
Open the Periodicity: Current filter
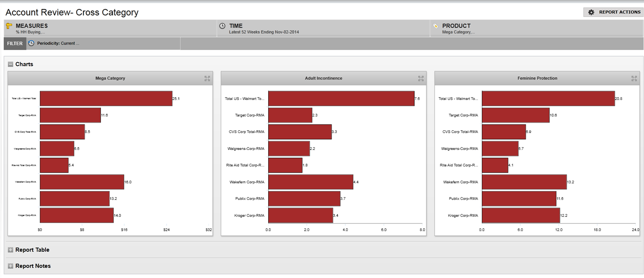58,43
